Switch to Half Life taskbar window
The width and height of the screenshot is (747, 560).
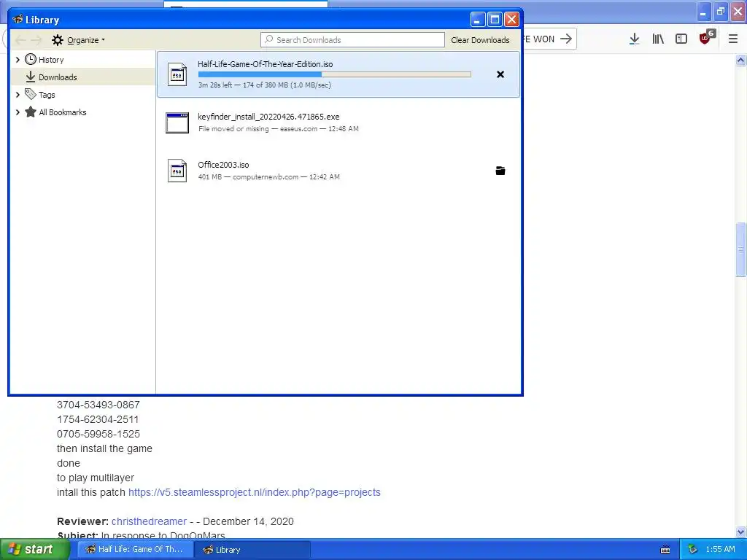click(135, 550)
